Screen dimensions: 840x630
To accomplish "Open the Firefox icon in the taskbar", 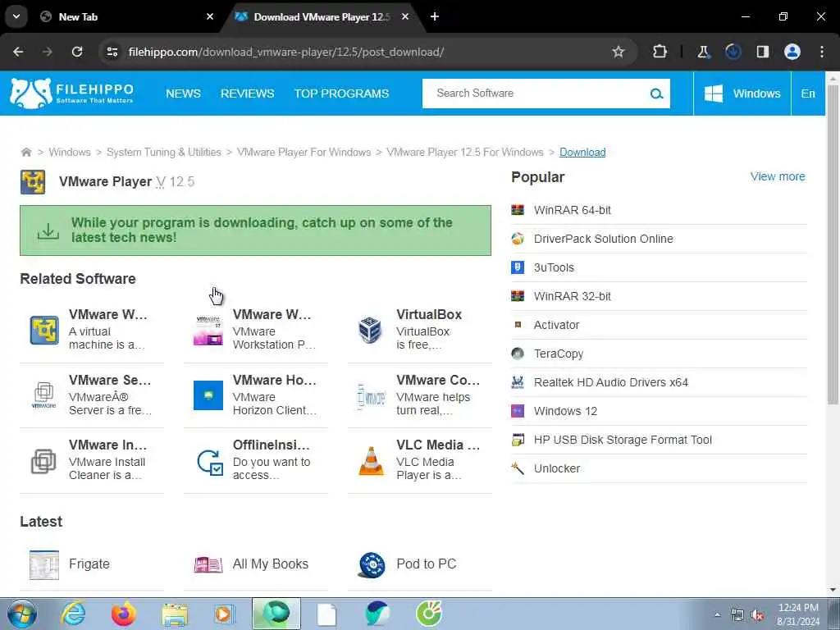I will point(124,614).
